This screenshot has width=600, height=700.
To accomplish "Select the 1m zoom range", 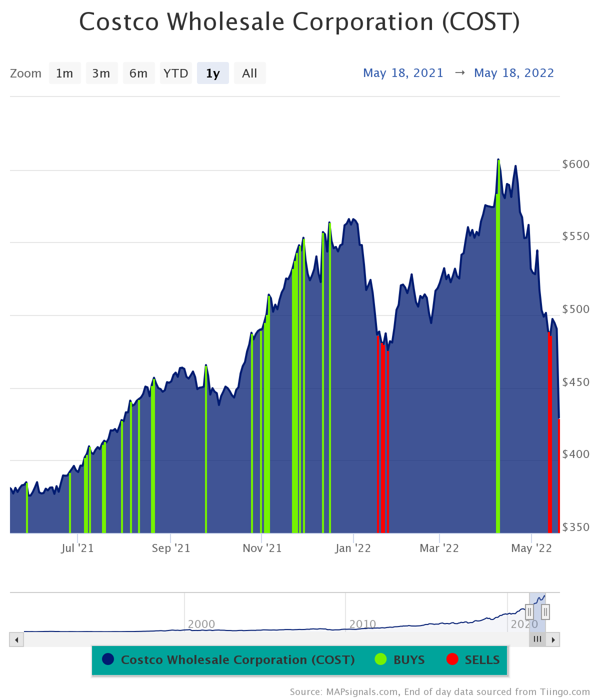I will click(64, 73).
